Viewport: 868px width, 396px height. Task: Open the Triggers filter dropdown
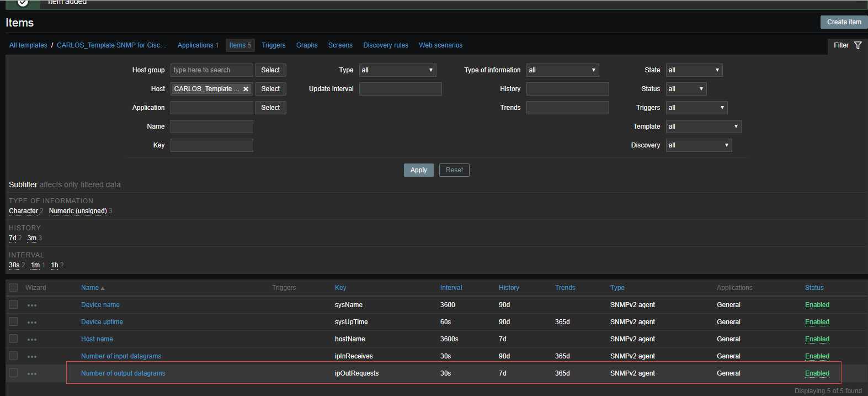696,108
